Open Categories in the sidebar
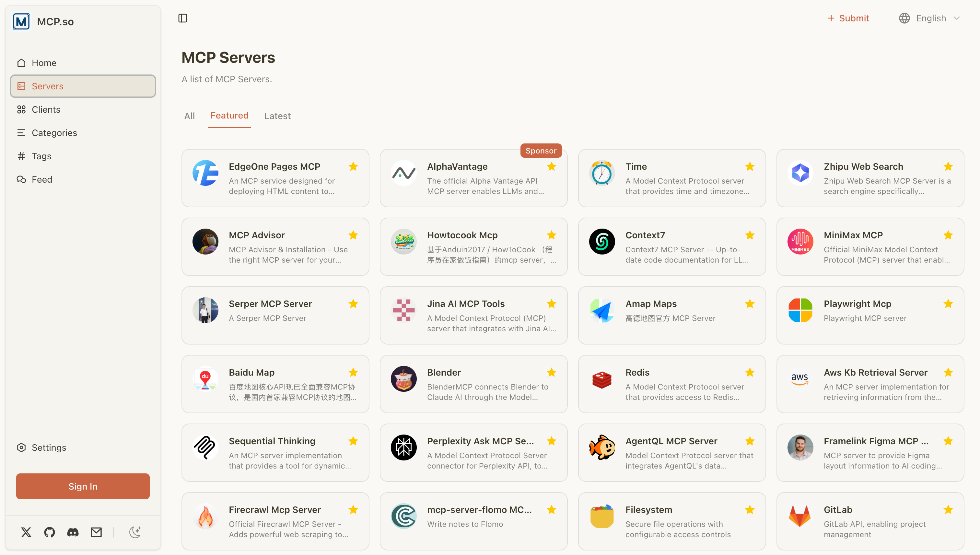Viewport: 980px width, 555px height. coord(54,133)
